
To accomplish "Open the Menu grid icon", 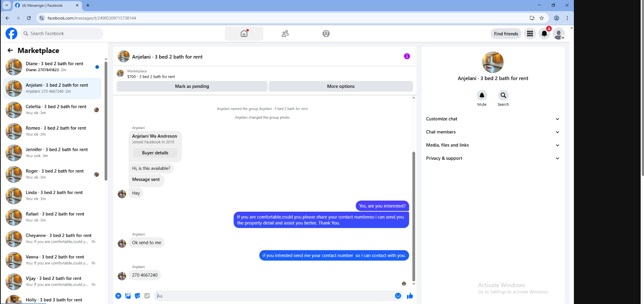I will pyautogui.click(x=530, y=34).
